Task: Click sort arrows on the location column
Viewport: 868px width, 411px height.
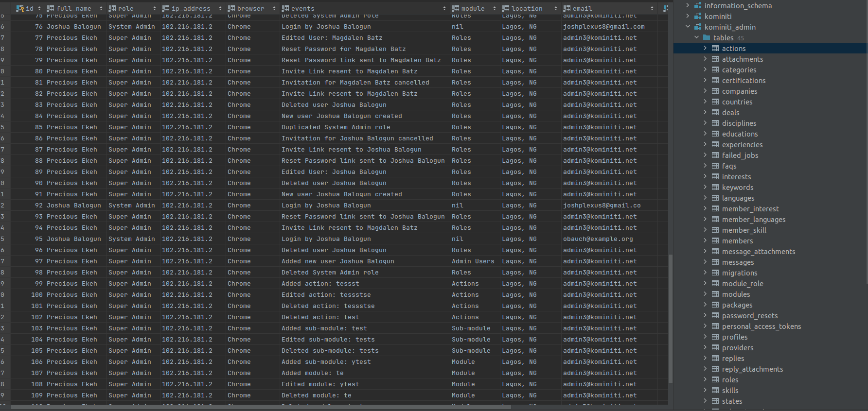Action: coord(556,9)
